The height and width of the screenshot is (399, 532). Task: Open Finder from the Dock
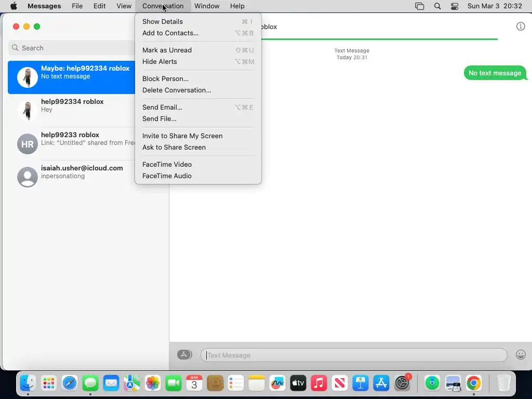(28, 383)
